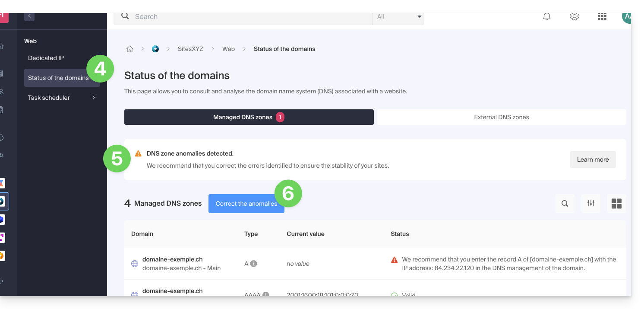Open the filter sliders icon
644x309 pixels.
click(x=590, y=204)
